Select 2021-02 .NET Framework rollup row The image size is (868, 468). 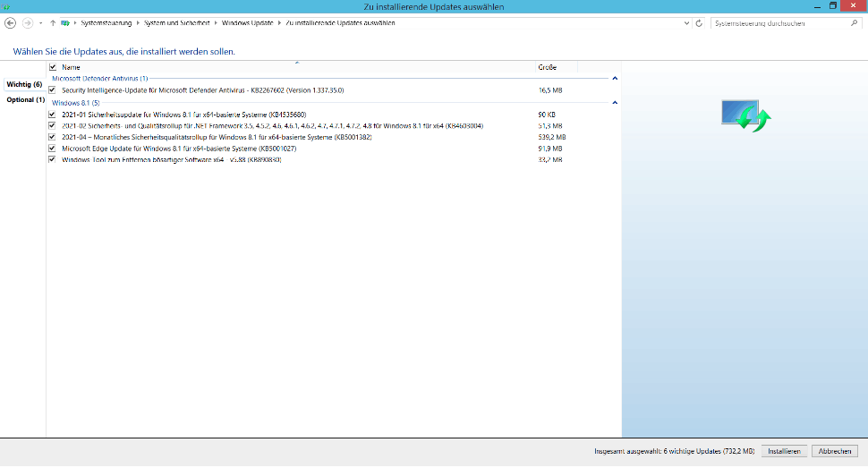[x=272, y=125]
